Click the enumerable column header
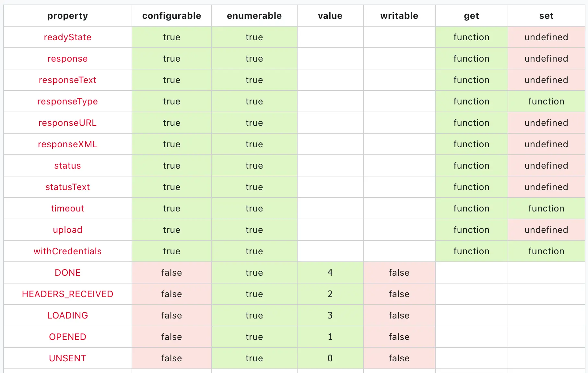Image resolution: width=588 pixels, height=373 pixels. coord(254,16)
